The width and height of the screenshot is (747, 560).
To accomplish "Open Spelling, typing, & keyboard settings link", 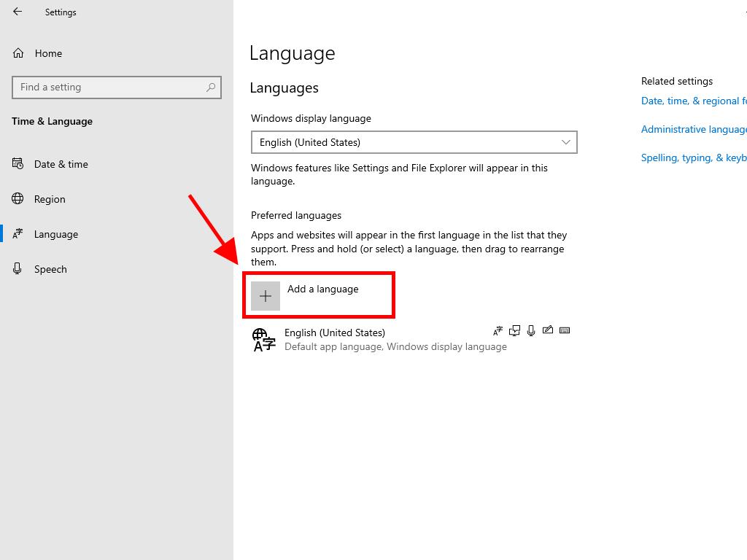I will [694, 157].
